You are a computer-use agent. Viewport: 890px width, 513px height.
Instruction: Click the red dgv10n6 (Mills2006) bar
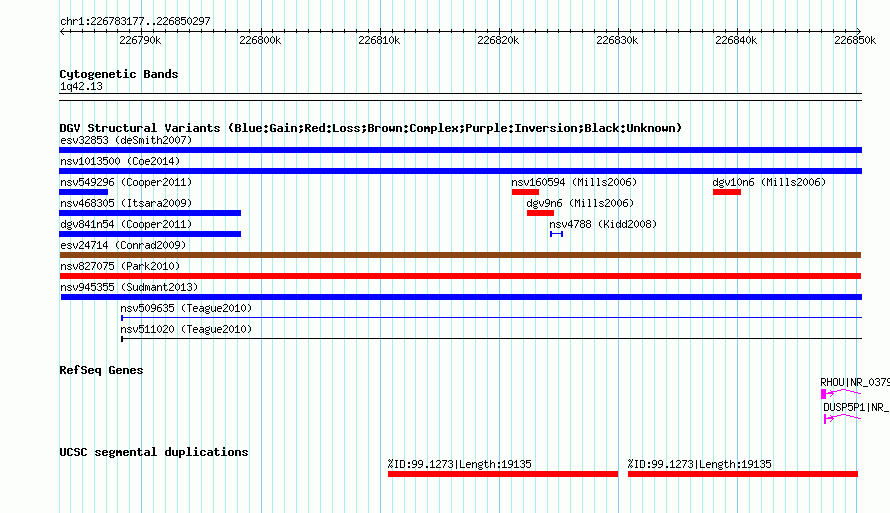(727, 192)
